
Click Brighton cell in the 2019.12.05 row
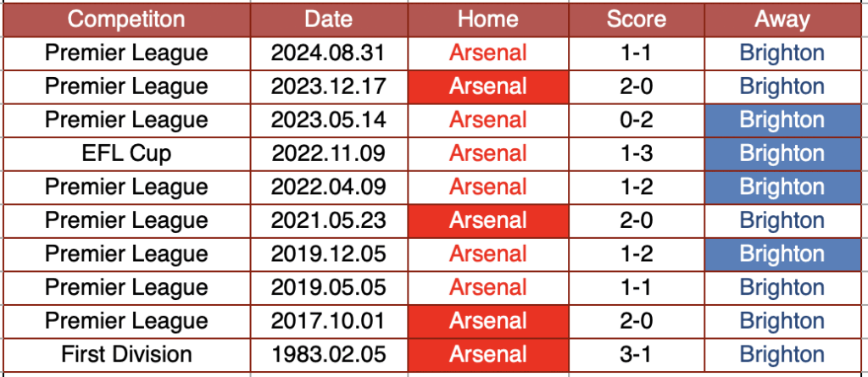point(782,253)
